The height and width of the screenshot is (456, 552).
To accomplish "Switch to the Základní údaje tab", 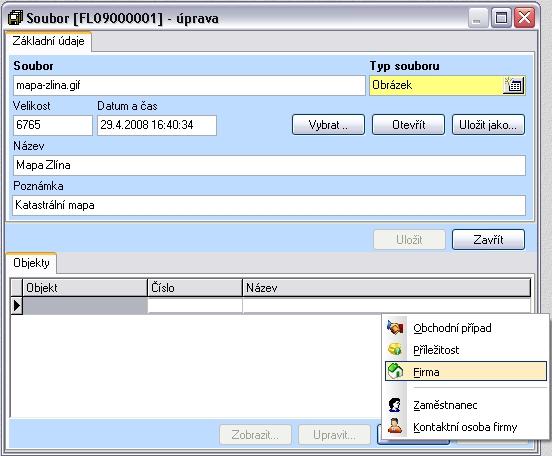I will coord(49,42).
